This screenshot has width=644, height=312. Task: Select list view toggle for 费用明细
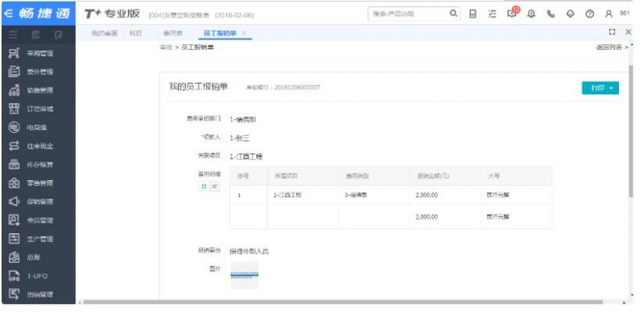(215, 187)
